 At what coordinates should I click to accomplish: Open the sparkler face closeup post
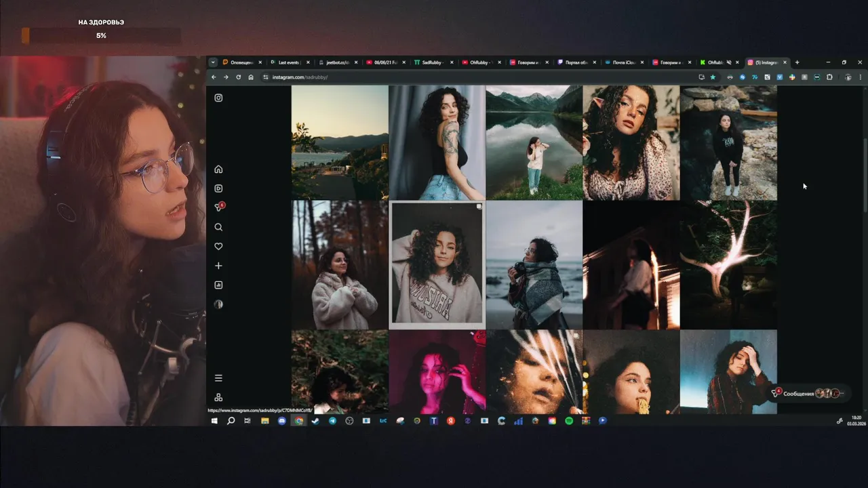(x=534, y=371)
